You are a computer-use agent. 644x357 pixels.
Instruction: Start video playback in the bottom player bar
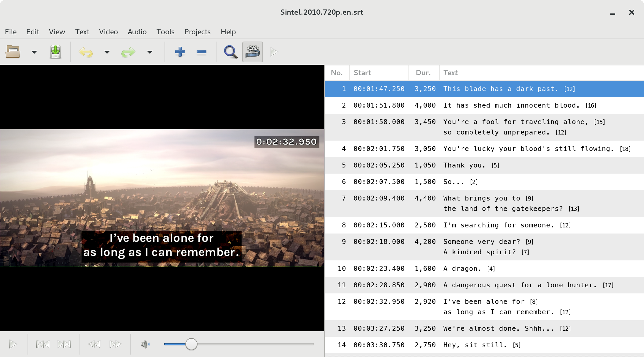[x=13, y=344]
